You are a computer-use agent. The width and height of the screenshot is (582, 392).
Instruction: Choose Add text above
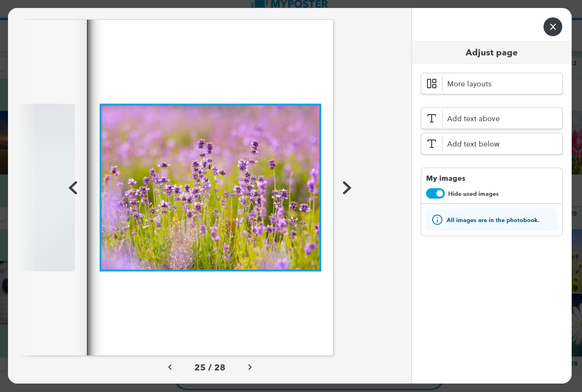[501, 118]
